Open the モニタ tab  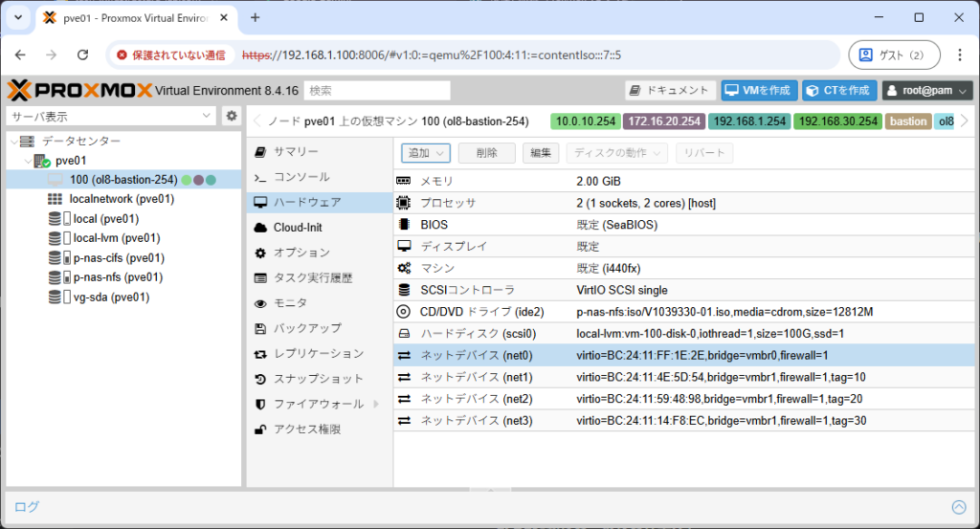pyautogui.click(x=320, y=303)
